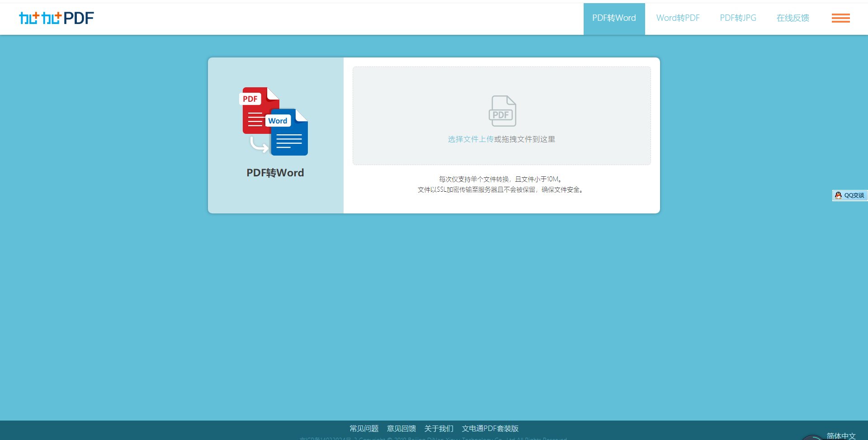Open the QQ交谈 chat widget

(849, 195)
